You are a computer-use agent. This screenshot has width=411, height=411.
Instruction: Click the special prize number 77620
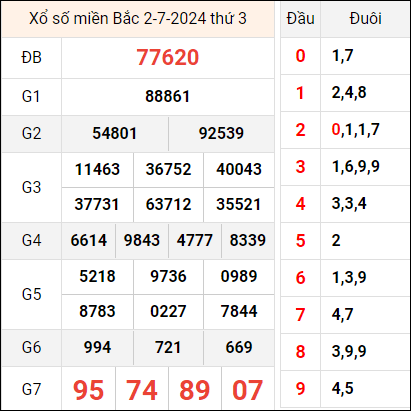[168, 57]
